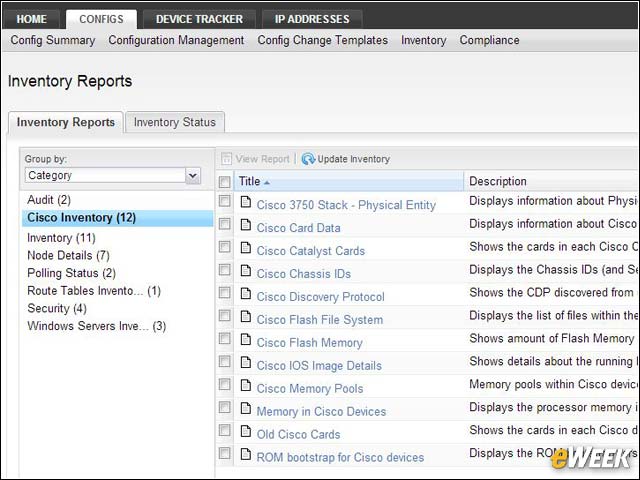Open Config Change Templates submenu item
640x480 pixels.
click(x=322, y=40)
